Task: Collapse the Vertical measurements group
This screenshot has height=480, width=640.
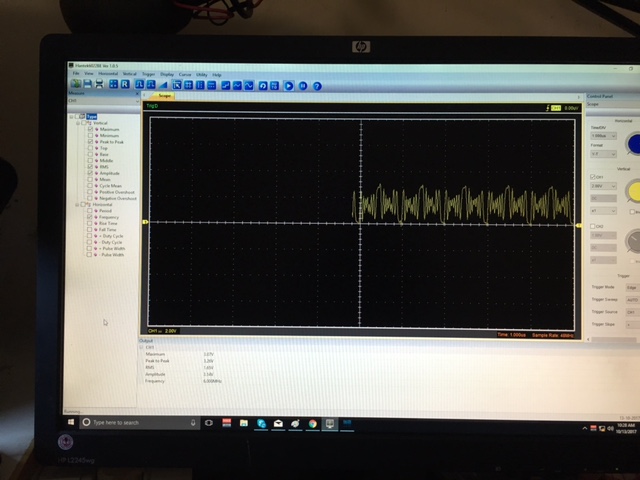Action: (78, 122)
